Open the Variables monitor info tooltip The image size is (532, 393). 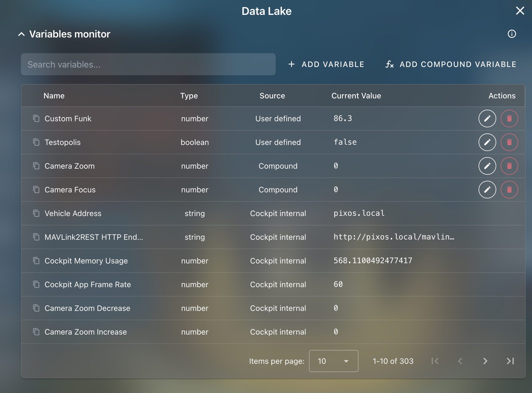(512, 34)
